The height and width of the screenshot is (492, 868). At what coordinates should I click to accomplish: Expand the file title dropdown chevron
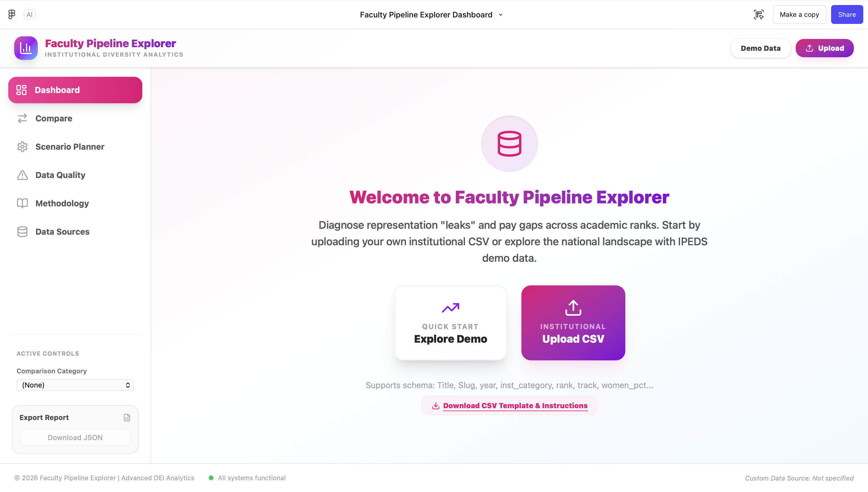pyautogui.click(x=501, y=15)
